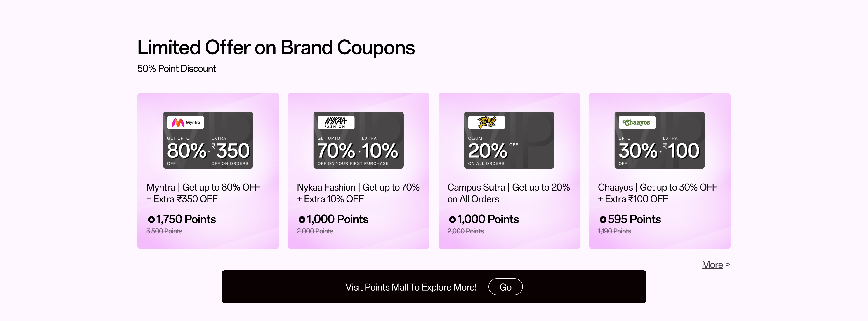Viewport: 868px width, 321px height.
Task: Click points star icon beside 595 Points
Action: pyautogui.click(x=602, y=220)
